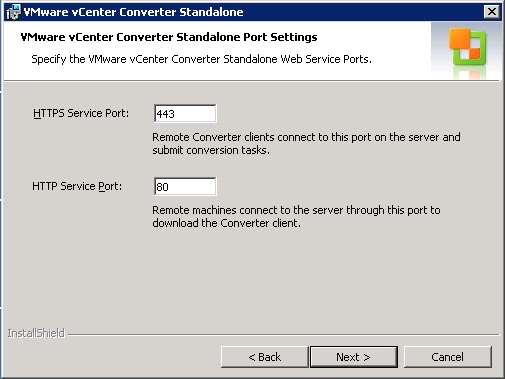The image size is (505, 379).
Task: Click the installer icon in the title bar
Action: click(x=14, y=12)
